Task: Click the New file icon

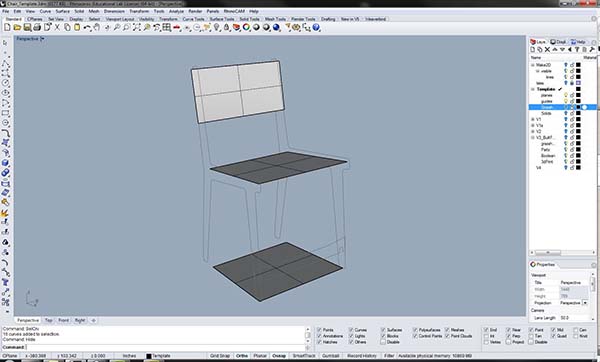Action: [7, 28]
